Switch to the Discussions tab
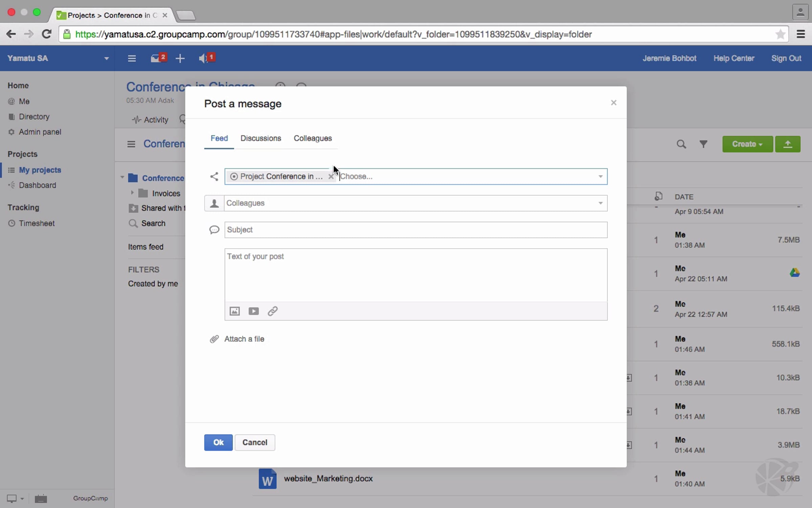The width and height of the screenshot is (812, 508). (261, 138)
